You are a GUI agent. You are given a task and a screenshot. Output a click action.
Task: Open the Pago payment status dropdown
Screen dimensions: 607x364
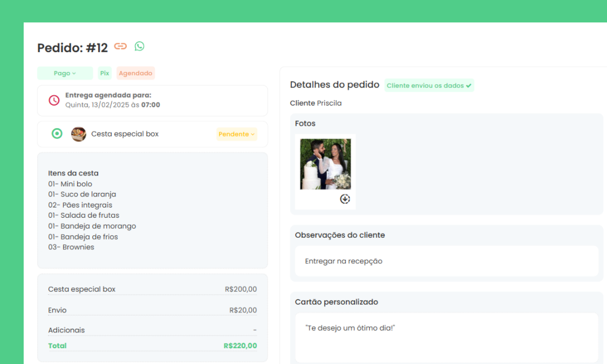pyautogui.click(x=65, y=73)
